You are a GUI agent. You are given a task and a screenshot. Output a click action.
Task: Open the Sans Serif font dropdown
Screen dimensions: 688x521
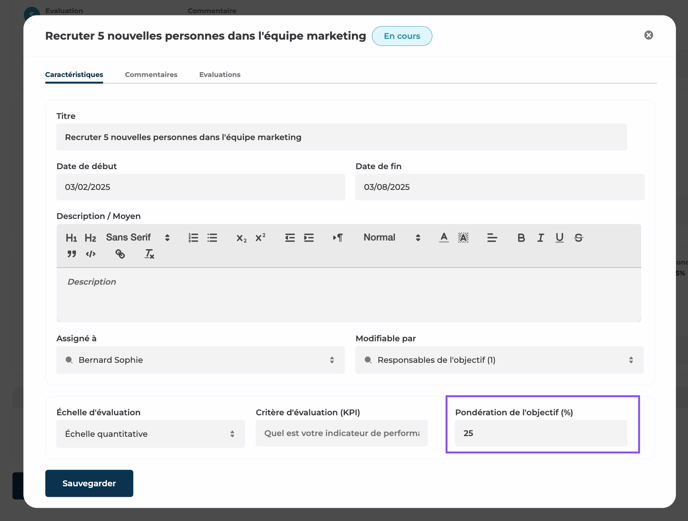[x=138, y=238]
